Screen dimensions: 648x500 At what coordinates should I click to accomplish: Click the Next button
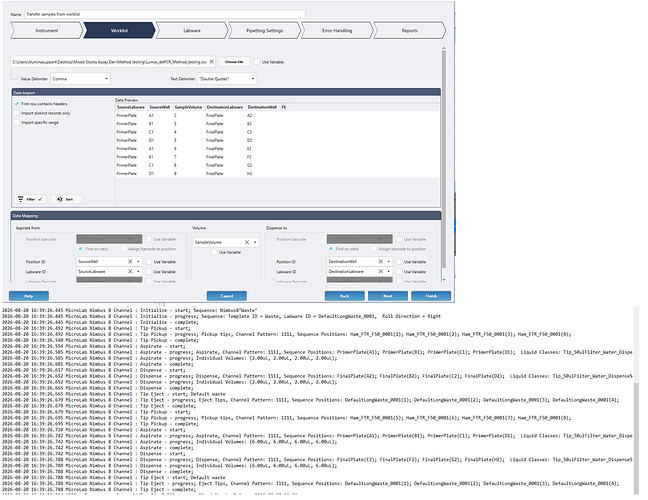point(388,296)
